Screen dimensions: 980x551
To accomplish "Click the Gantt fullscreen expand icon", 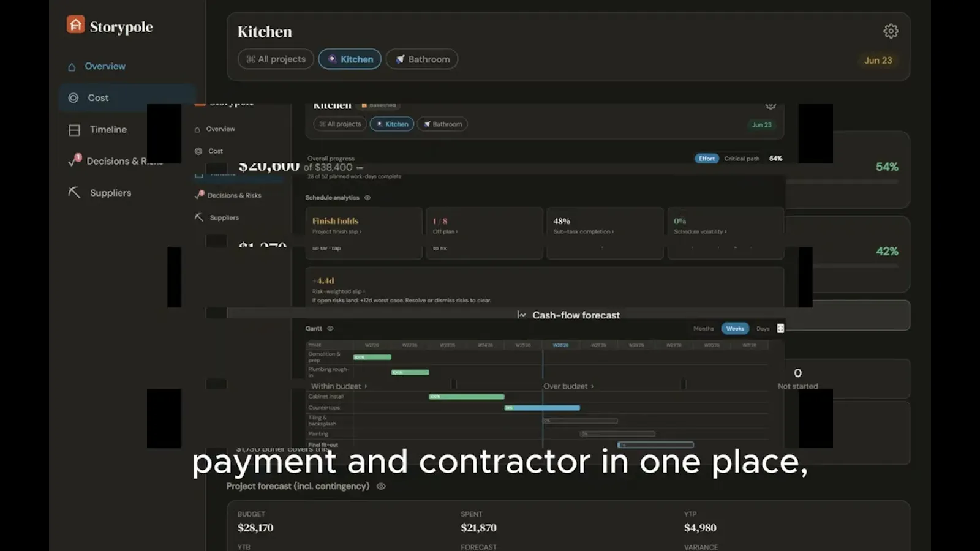I will (x=780, y=329).
